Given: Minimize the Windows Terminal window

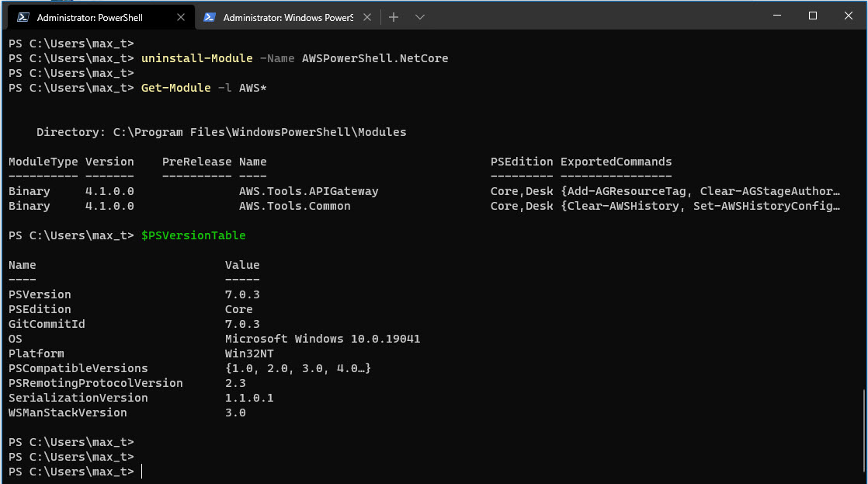Looking at the screenshot, I should click(776, 16).
